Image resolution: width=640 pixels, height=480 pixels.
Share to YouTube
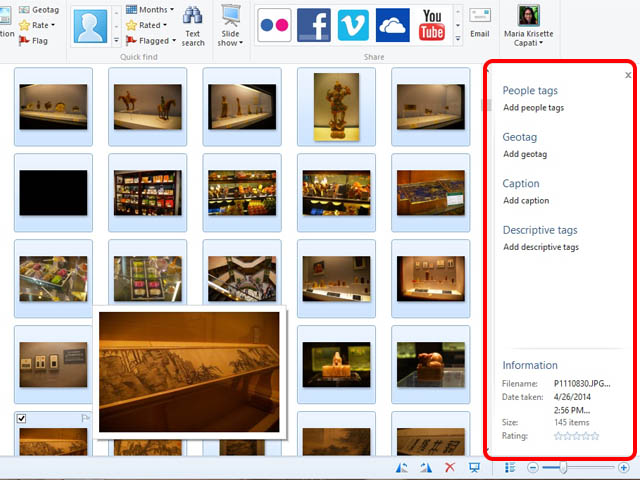coord(432,25)
